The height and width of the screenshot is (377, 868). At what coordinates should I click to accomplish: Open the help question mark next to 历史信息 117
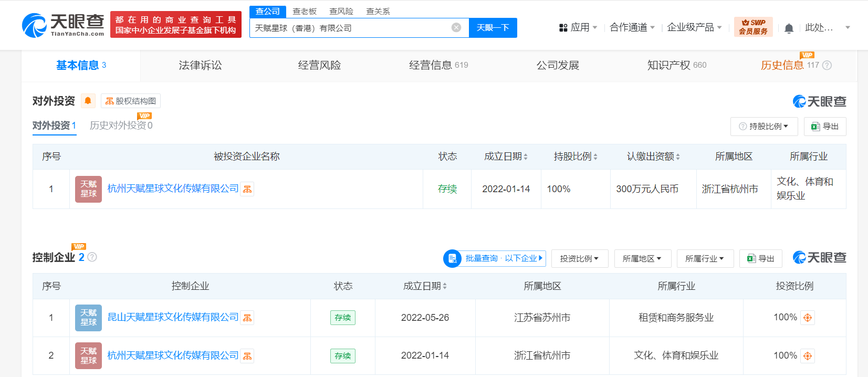pyautogui.click(x=827, y=65)
